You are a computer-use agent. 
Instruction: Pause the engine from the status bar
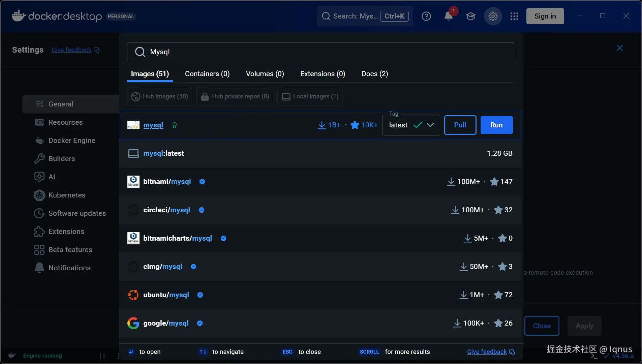click(102, 356)
